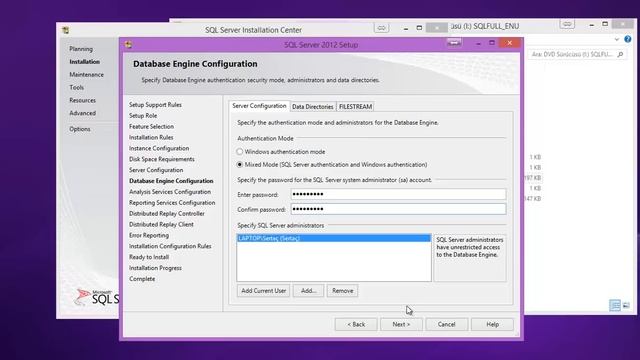Open Options in Installation Center
This screenshot has height=360, width=640.
coord(80,129)
